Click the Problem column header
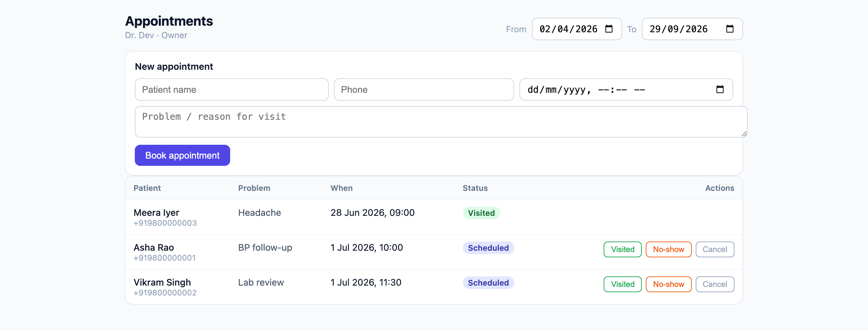Viewport: 868px width, 331px height. [x=254, y=188]
